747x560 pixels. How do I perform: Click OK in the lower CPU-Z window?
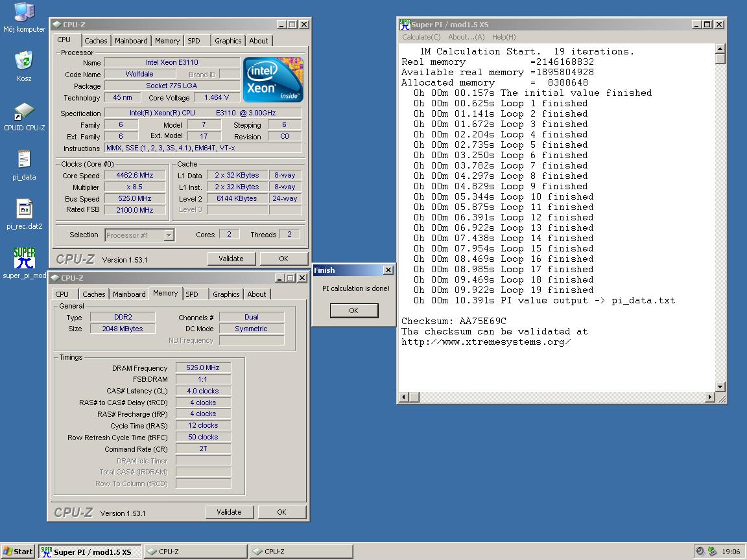pos(281,512)
